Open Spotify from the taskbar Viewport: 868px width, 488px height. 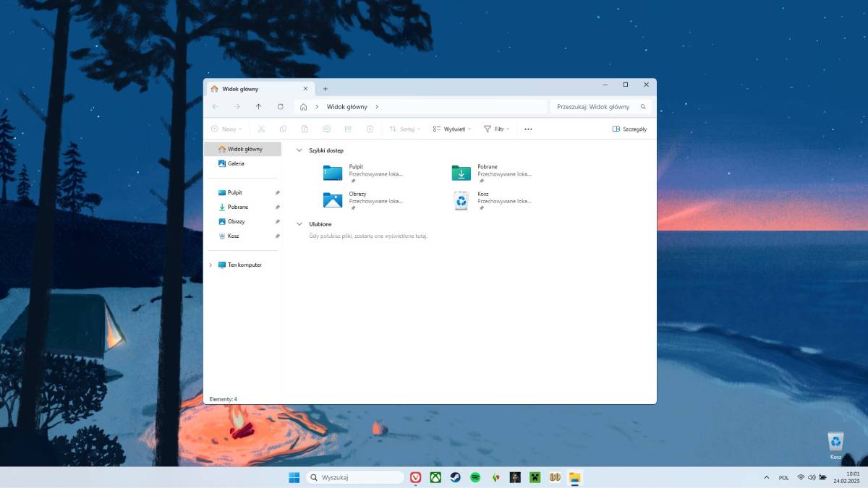coord(475,477)
